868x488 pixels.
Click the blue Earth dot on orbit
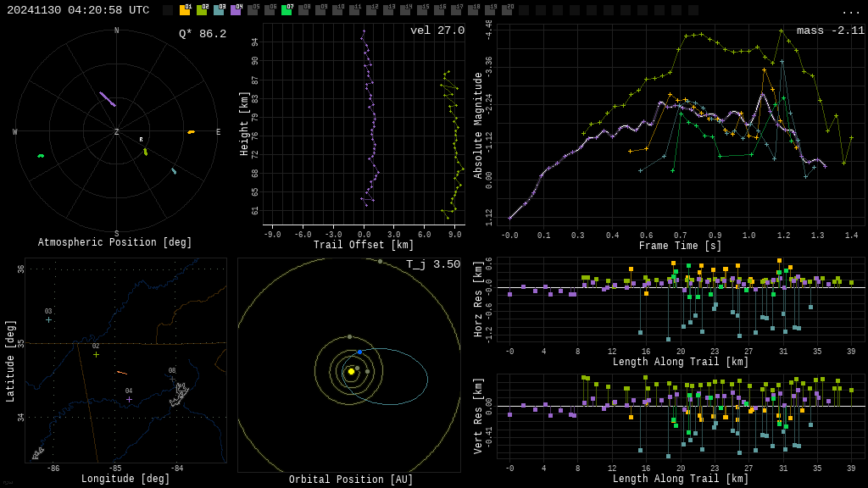359,352
